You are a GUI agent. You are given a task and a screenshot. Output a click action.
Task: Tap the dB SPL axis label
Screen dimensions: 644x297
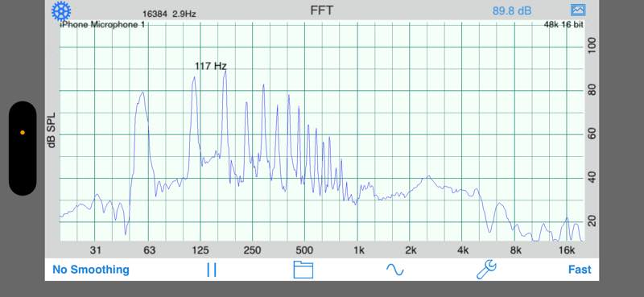coord(52,130)
